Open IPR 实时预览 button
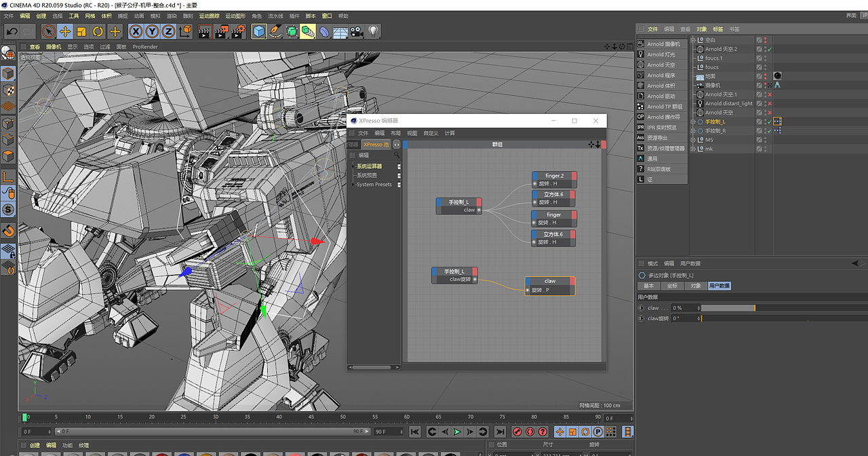The image size is (868, 456). point(661,128)
